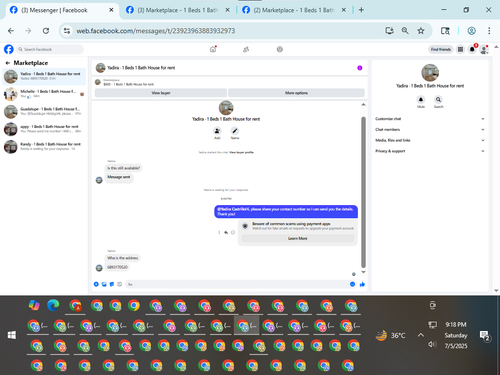500x375 pixels.
Task: Click Learn More on scam warning
Action: click(298, 238)
